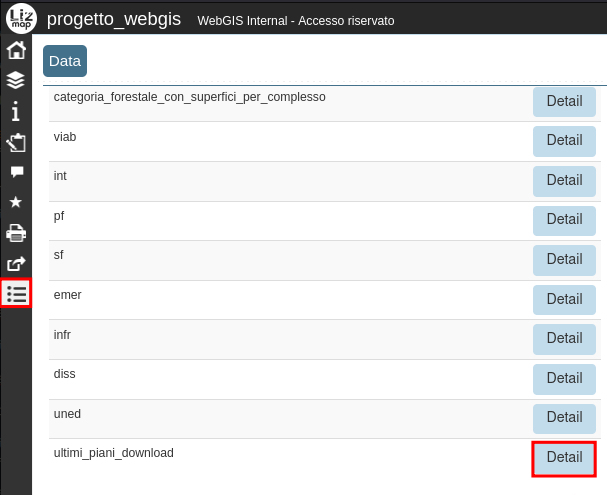The image size is (607, 495).
Task: Open Detail for infr layer
Action: point(564,339)
